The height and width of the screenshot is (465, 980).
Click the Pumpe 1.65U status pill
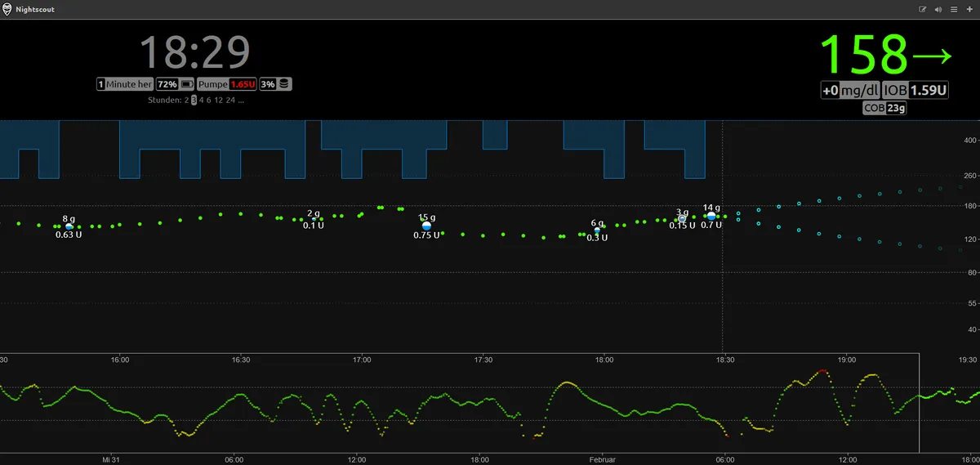tap(227, 84)
